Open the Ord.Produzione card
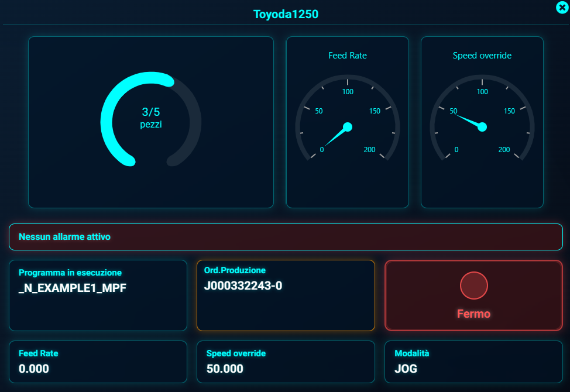The image size is (570, 392). pos(286,295)
